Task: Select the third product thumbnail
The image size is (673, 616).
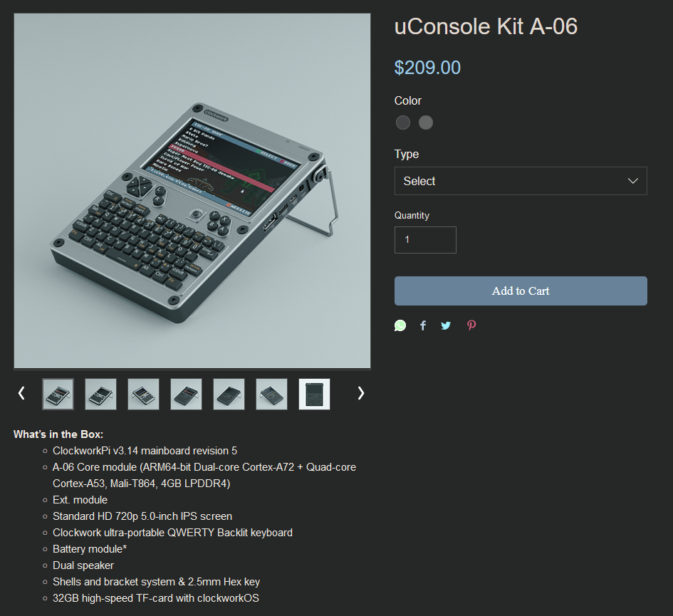Action: pyautogui.click(x=143, y=394)
